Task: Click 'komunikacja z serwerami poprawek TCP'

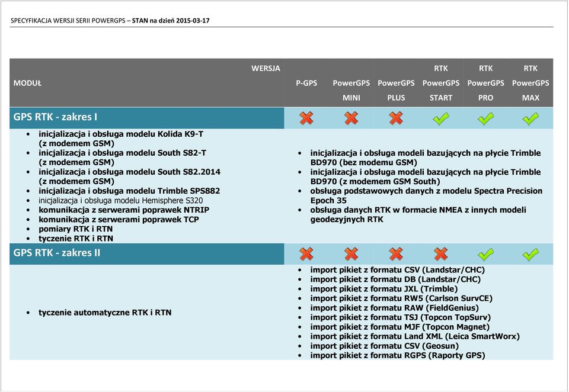Action: click(x=119, y=219)
